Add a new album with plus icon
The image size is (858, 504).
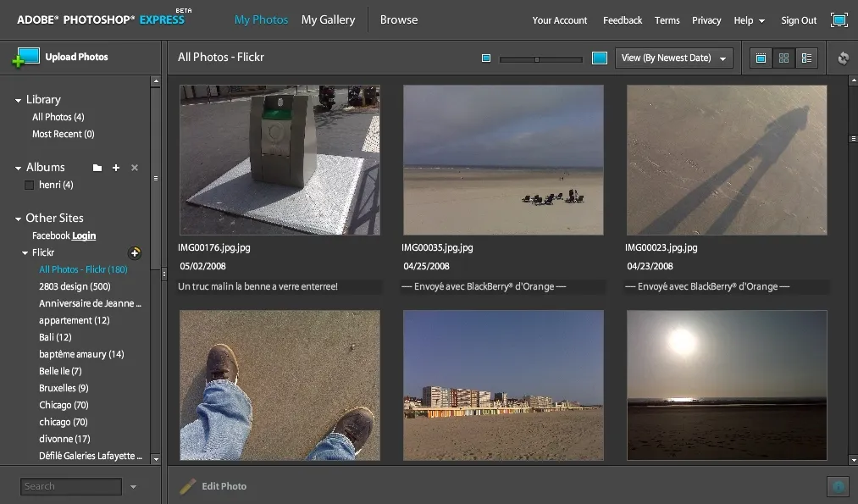tap(116, 168)
